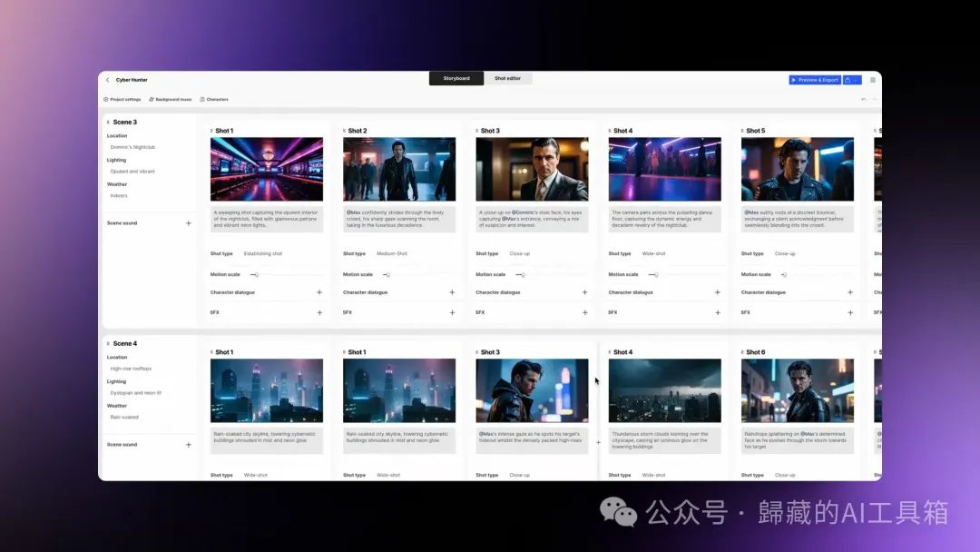
Task: Collapse Scene 4 using its header handle
Action: point(108,344)
